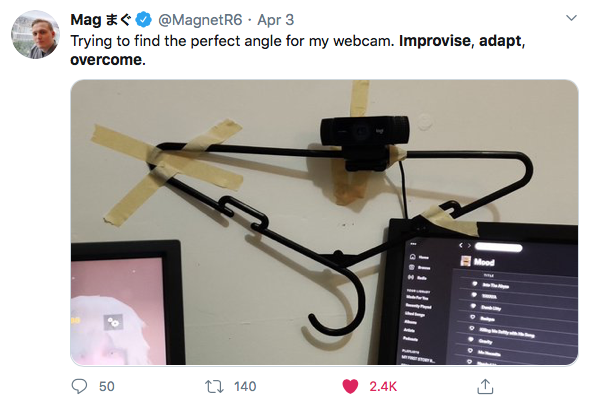Image resolution: width=591 pixels, height=400 pixels.
Task: Click the bold 'Improvise, adapt' text
Action: point(460,41)
